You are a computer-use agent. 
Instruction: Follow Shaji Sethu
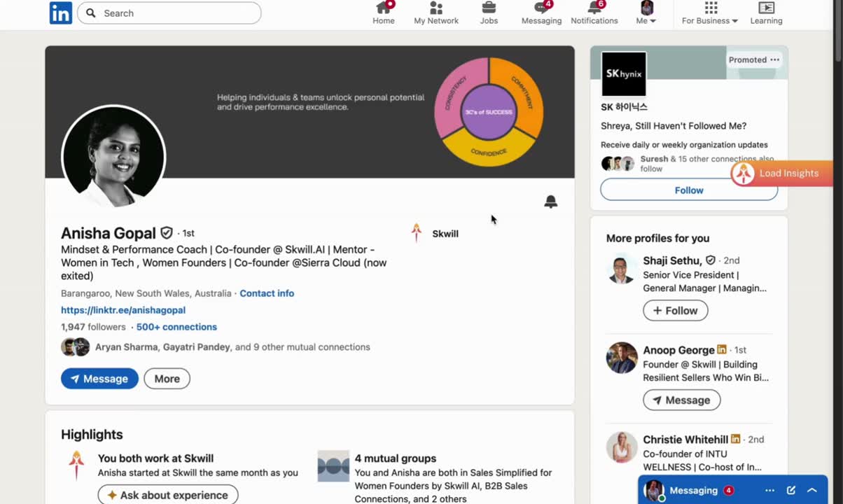pos(676,311)
